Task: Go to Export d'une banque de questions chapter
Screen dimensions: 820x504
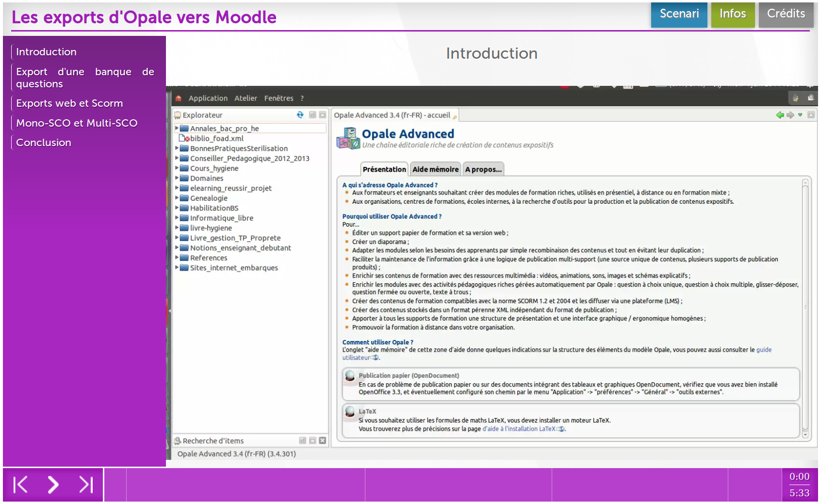Action: pyautogui.click(x=85, y=78)
